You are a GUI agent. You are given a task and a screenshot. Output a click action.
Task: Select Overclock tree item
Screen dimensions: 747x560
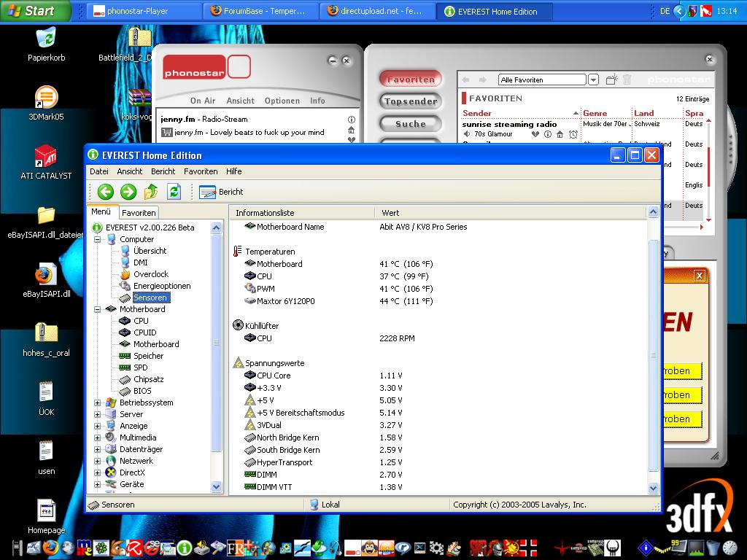(150, 274)
